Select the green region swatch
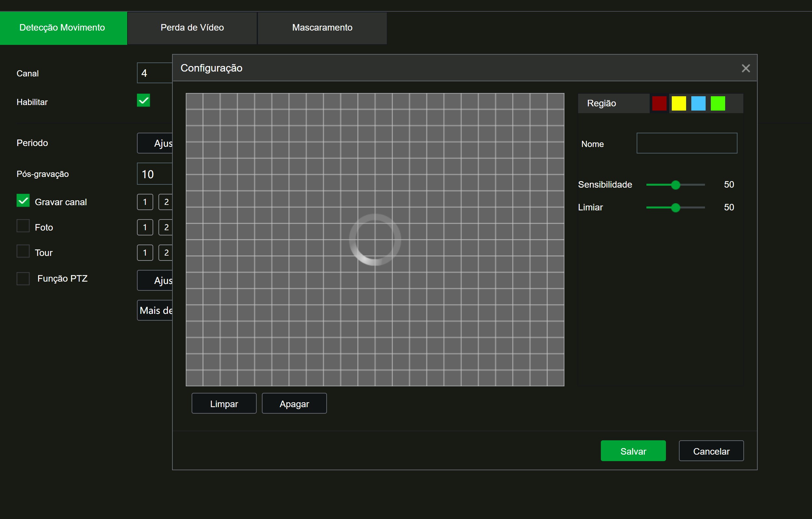This screenshot has width=812, height=519. pos(718,103)
